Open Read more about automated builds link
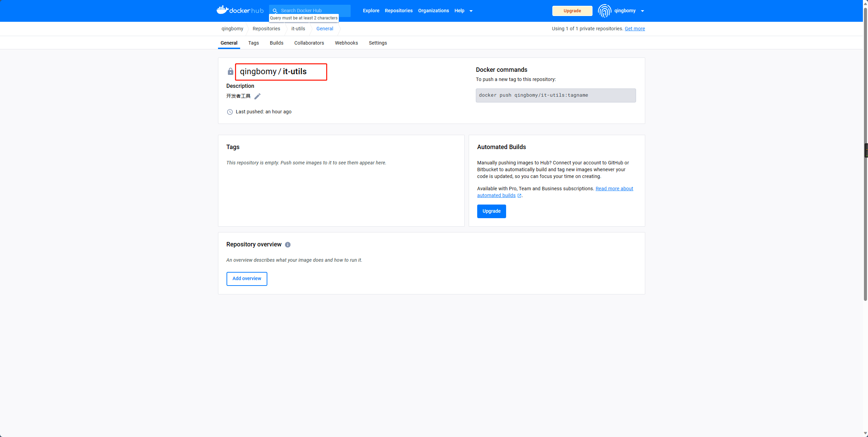868x437 pixels. pos(614,189)
